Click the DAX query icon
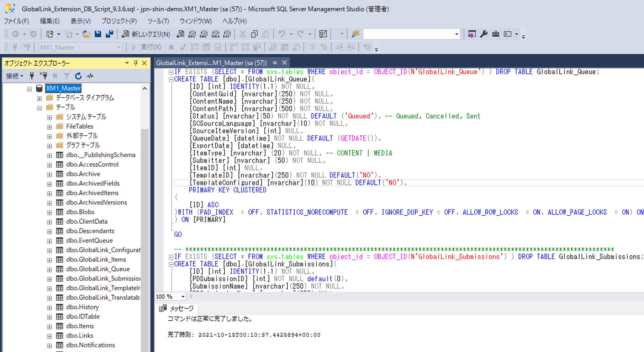Image resolution: width=644 pixels, height=352 pixels. click(227, 34)
